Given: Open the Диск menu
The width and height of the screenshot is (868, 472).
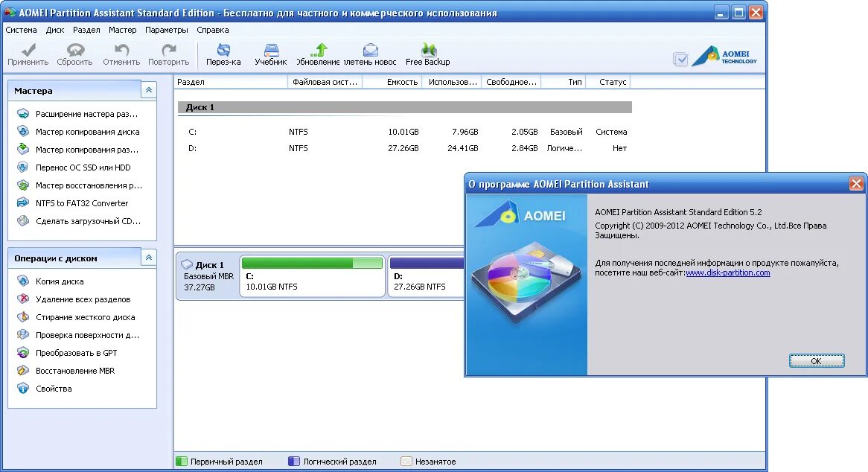Looking at the screenshot, I should (x=55, y=30).
